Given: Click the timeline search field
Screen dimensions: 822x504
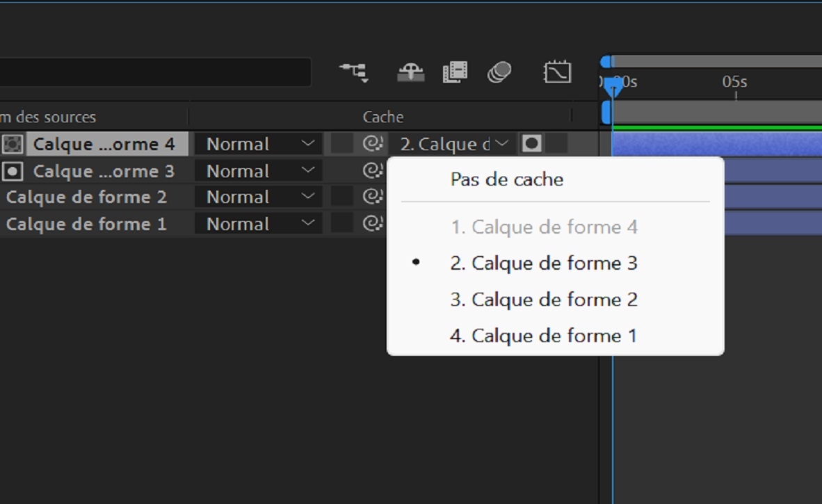Looking at the screenshot, I should click(154, 72).
